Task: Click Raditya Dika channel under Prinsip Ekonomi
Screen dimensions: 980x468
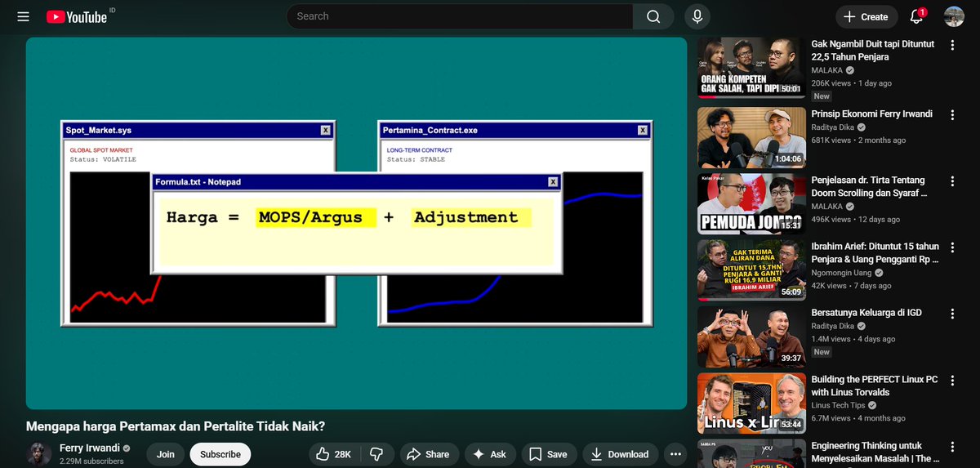Action: tap(833, 128)
